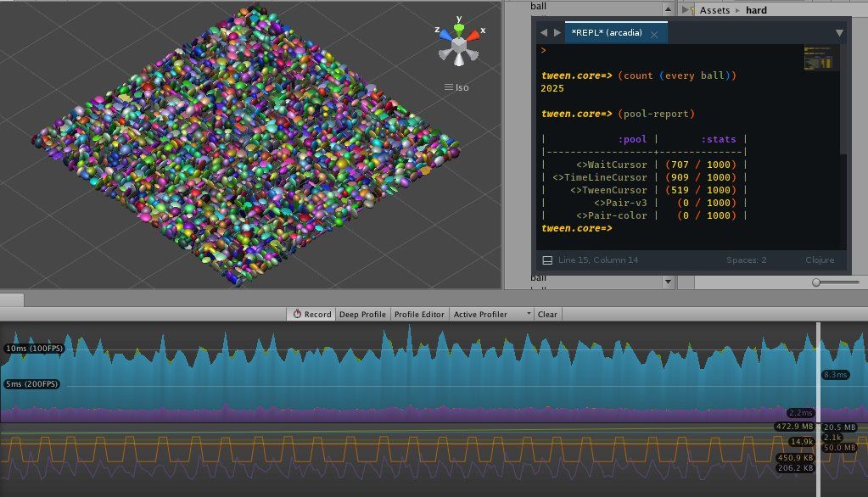This screenshot has height=497, width=868.
Task: Click the 472.9 MB memory label
Action: (794, 427)
